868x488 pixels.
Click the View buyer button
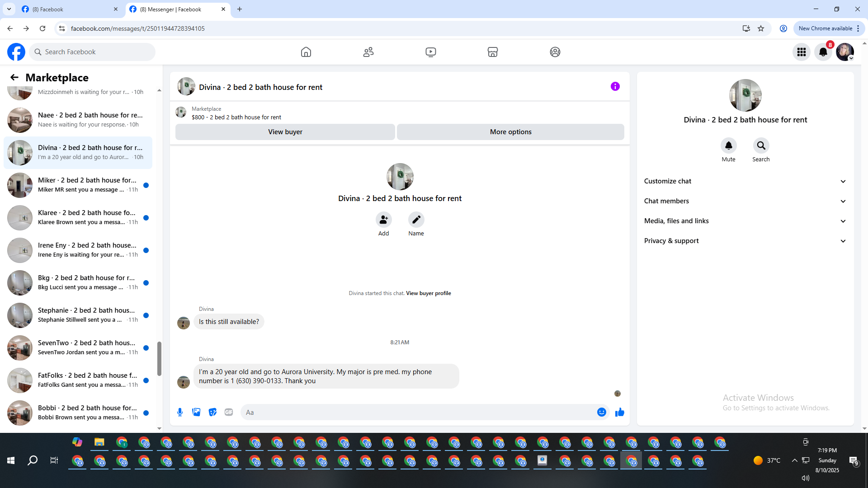pyautogui.click(x=285, y=132)
